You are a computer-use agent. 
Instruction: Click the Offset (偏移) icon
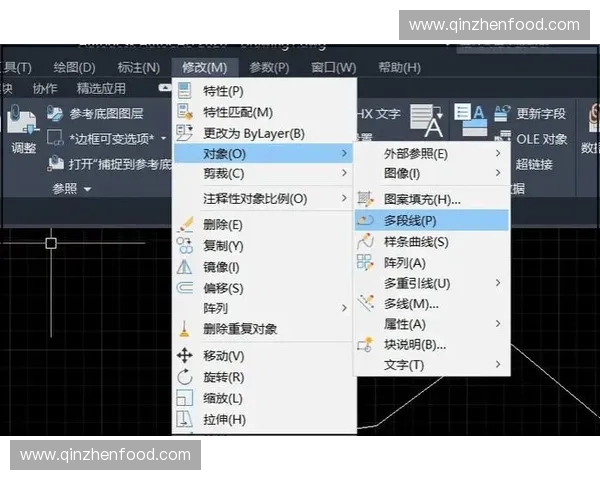pyautogui.click(x=185, y=287)
